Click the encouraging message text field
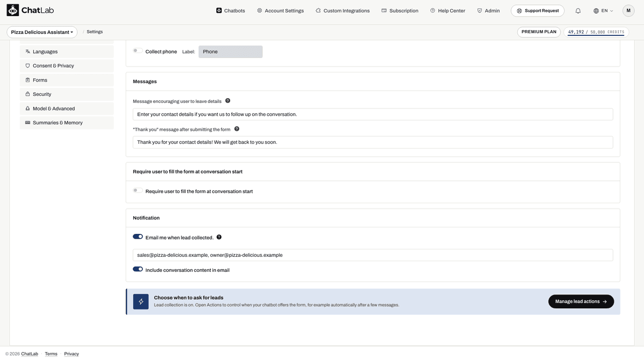This screenshot has height=362, width=644. 373,114
